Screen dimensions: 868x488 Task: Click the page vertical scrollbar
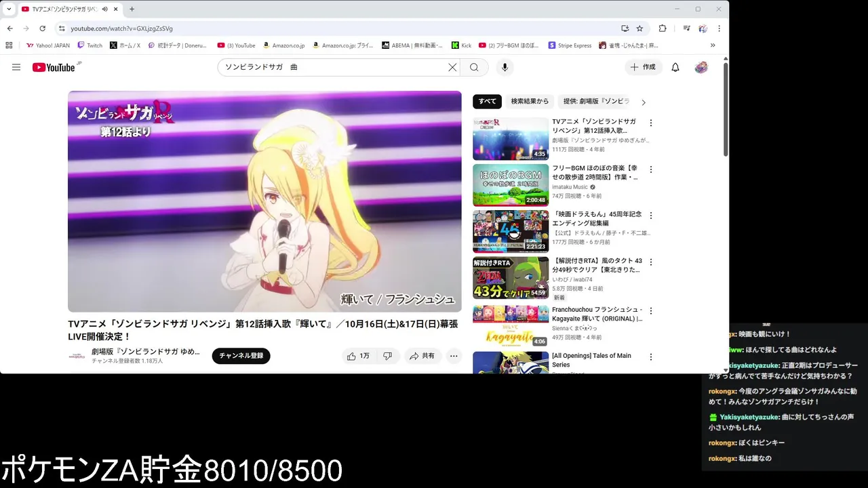(726, 108)
